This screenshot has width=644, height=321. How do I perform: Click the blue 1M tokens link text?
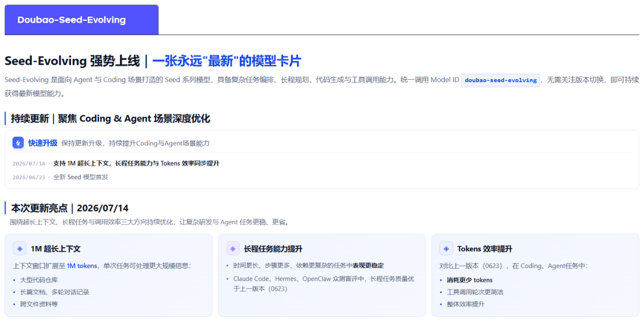pos(82,266)
